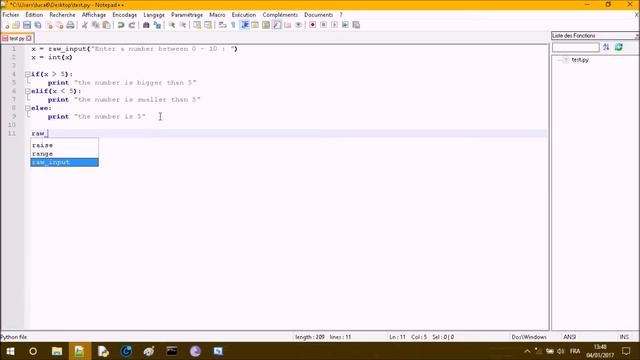
Task: Click the Folder as Workspace toolbar icon
Action: pos(288,25)
